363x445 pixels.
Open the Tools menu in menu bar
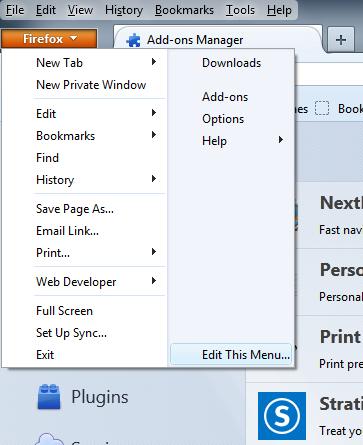pyautogui.click(x=240, y=10)
